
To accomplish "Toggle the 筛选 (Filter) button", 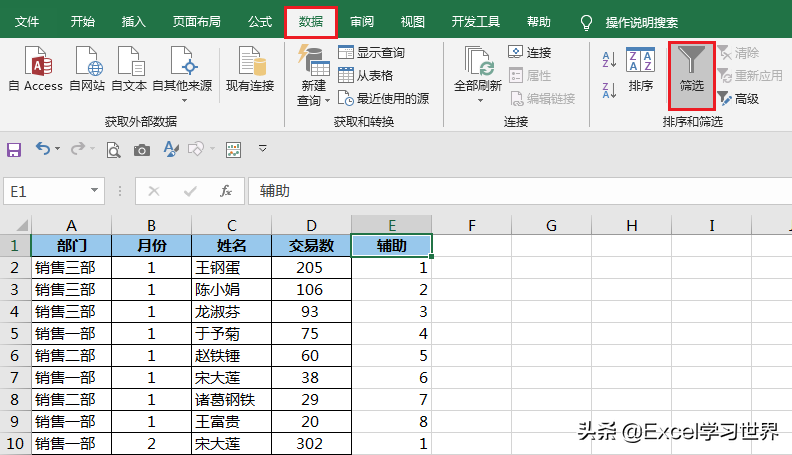I will [691, 76].
